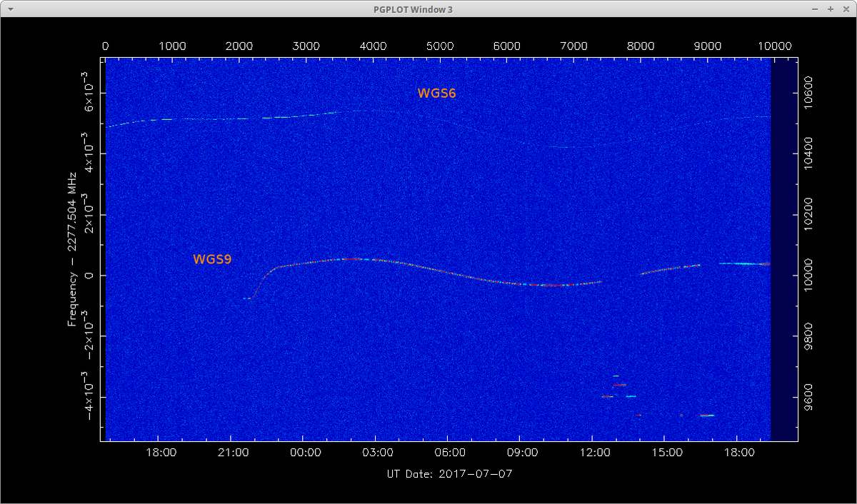Image resolution: width=857 pixels, height=504 pixels.
Task: Click top axis label 4000
Action: [373, 46]
